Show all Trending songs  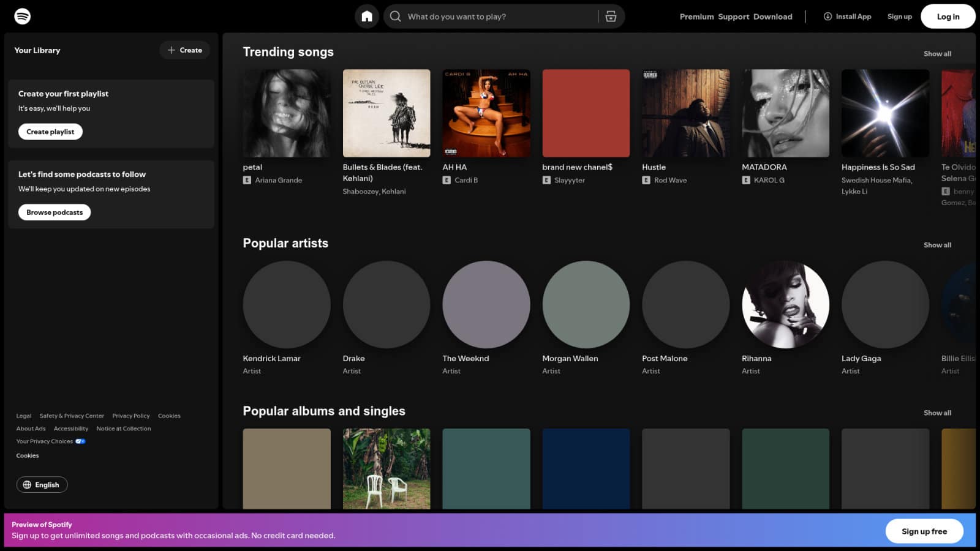(x=937, y=54)
